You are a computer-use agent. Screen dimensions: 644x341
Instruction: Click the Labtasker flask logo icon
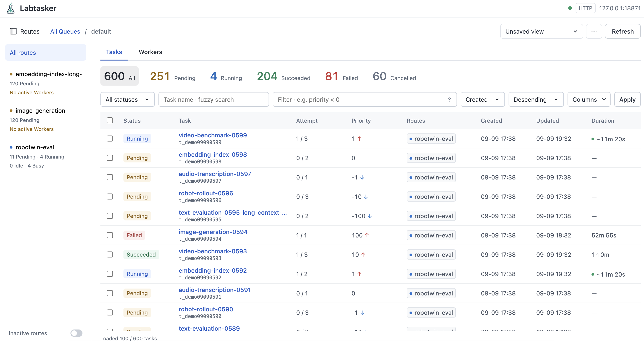click(11, 8)
